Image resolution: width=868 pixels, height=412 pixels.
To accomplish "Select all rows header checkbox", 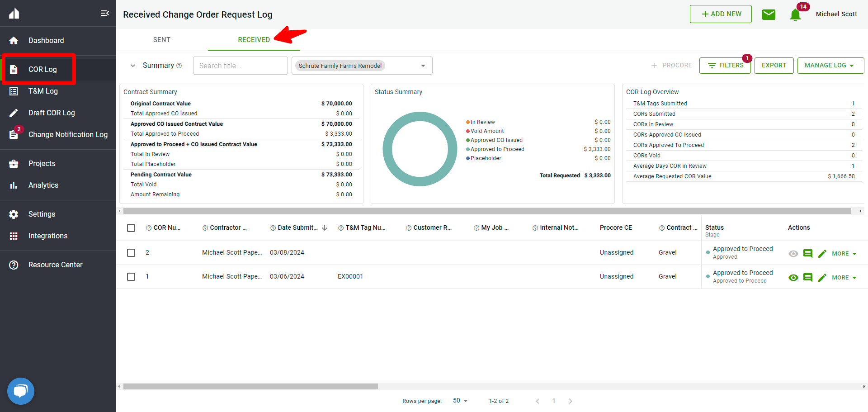I will click(x=131, y=228).
